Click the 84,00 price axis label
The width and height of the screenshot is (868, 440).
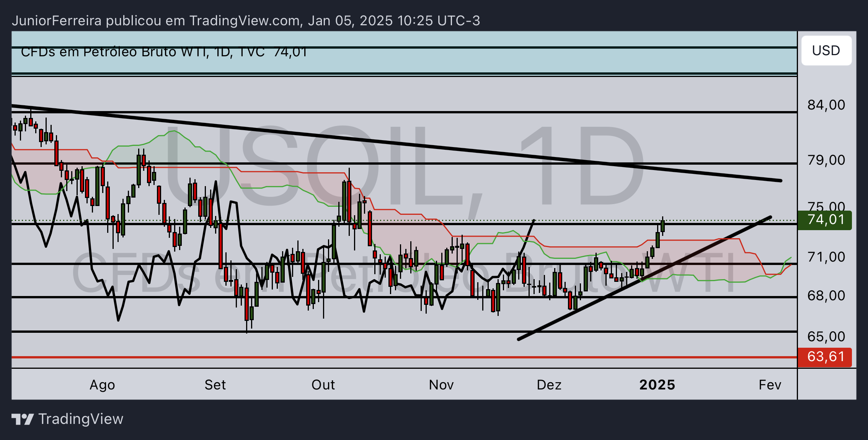[826, 105]
